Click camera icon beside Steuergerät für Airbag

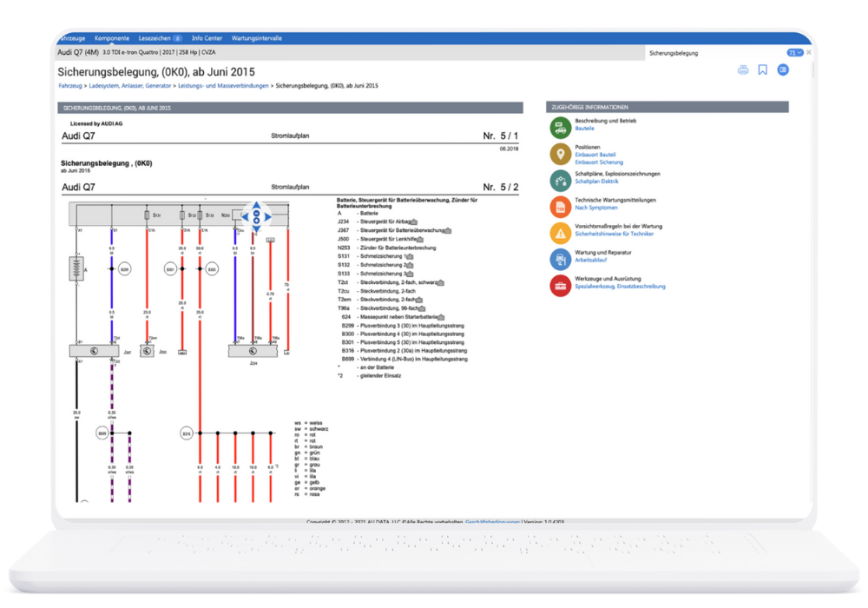(x=413, y=222)
